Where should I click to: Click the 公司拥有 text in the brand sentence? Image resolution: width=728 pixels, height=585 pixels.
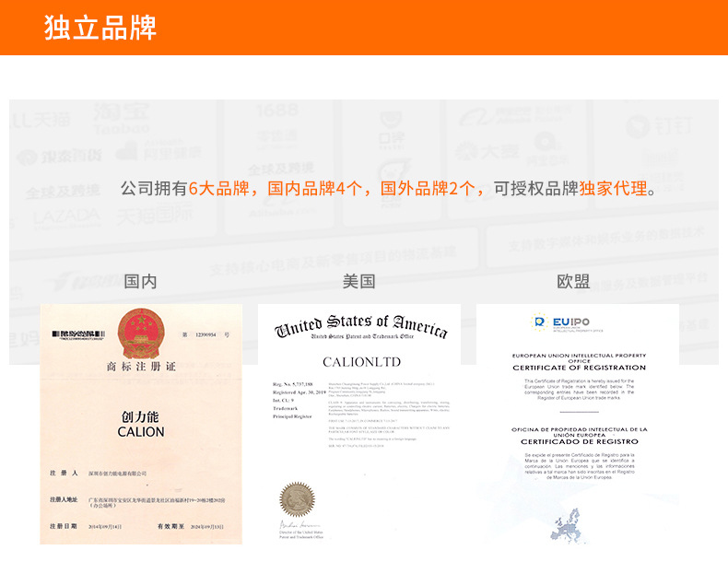(154, 189)
